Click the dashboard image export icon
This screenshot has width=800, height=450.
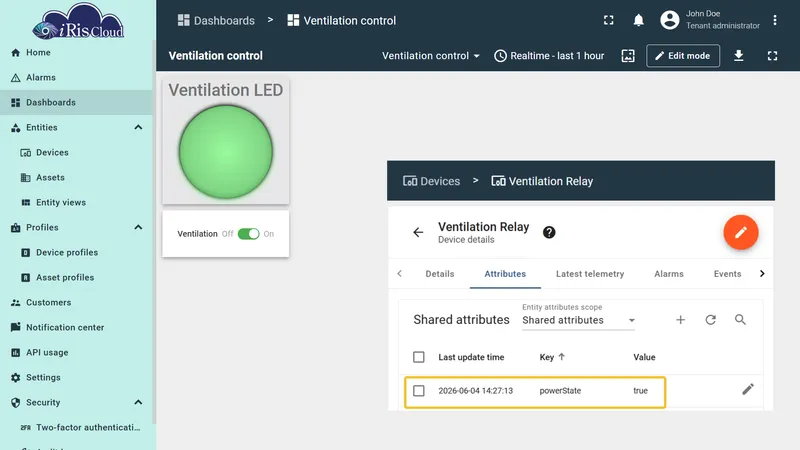click(628, 56)
